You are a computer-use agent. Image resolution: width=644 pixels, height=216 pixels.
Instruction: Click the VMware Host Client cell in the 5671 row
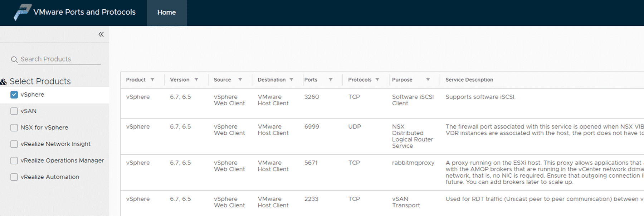point(273,166)
